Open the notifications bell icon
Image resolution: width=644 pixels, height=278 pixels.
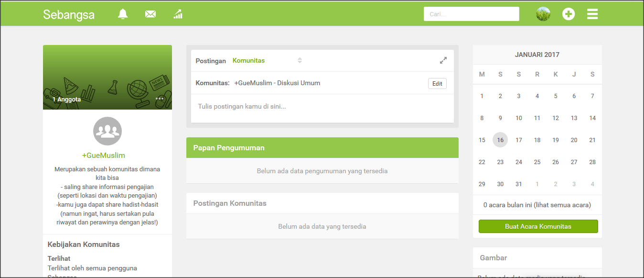click(x=122, y=14)
